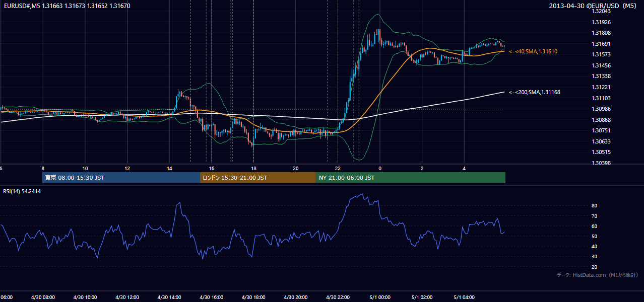Click hour mark 18 under the price chart
This screenshot has width=644, height=302.
coord(253,168)
